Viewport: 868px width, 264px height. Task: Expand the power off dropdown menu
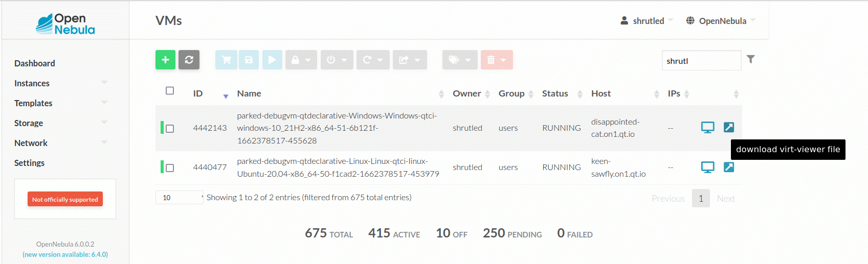tap(337, 60)
